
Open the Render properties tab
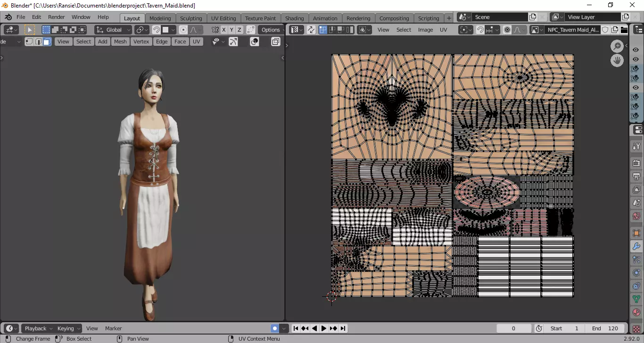pos(636,164)
